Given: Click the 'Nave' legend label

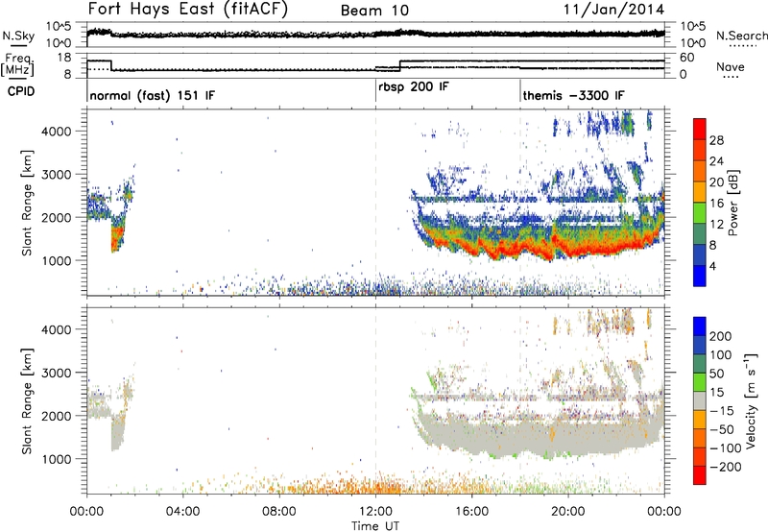Looking at the screenshot, I should [731, 66].
